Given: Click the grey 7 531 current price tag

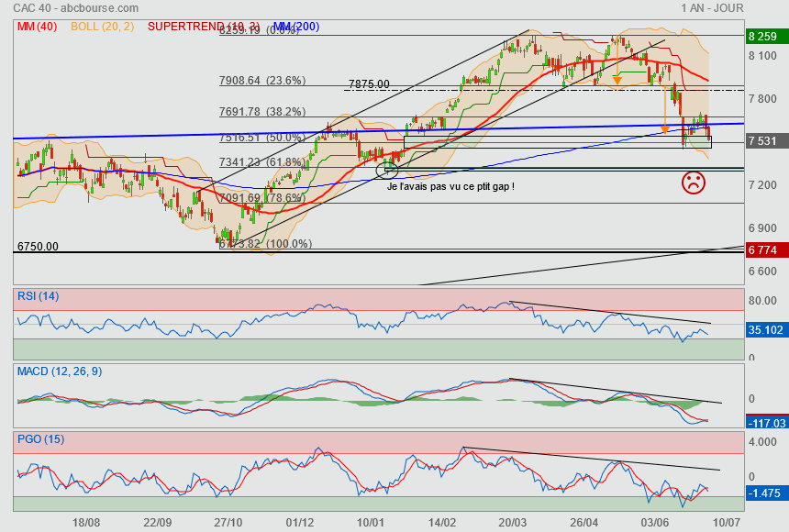Looking at the screenshot, I should pyautogui.click(x=766, y=141).
